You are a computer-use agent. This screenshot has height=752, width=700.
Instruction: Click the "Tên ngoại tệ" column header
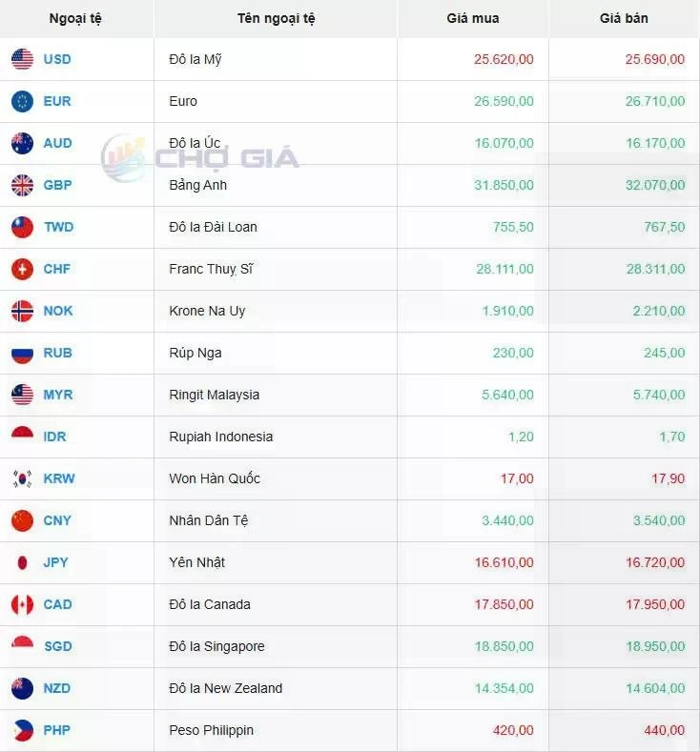[x=276, y=18]
